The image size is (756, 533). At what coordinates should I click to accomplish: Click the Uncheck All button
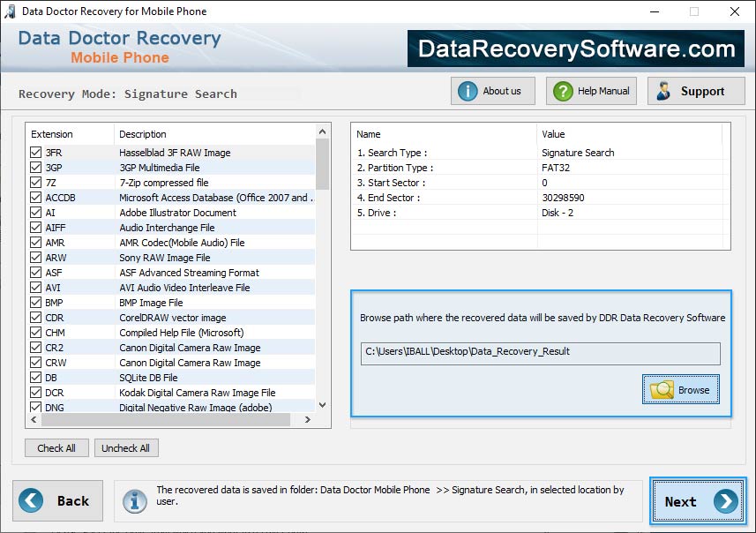tap(126, 447)
